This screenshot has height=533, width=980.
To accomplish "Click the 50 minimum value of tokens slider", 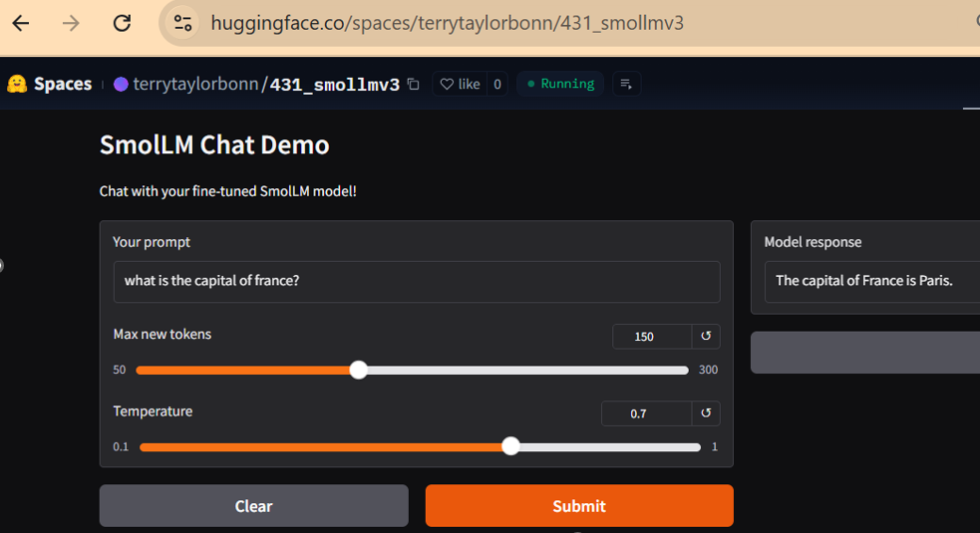I will pos(120,370).
